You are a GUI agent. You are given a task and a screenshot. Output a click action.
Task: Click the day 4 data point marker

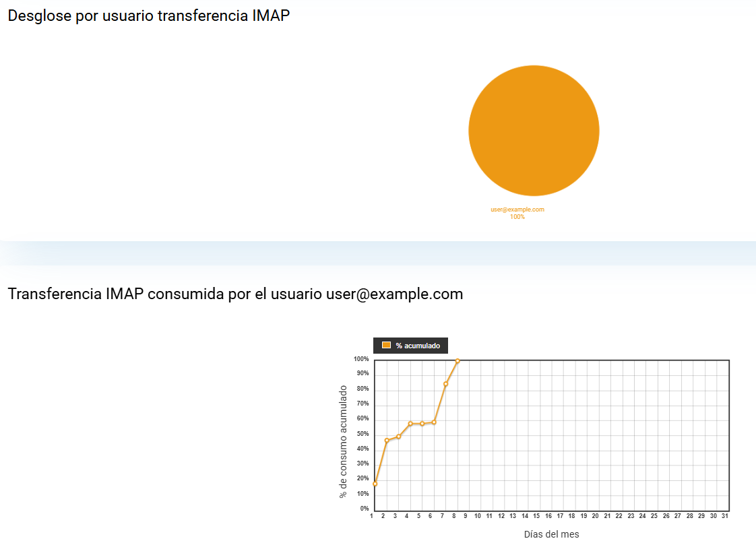410,424
